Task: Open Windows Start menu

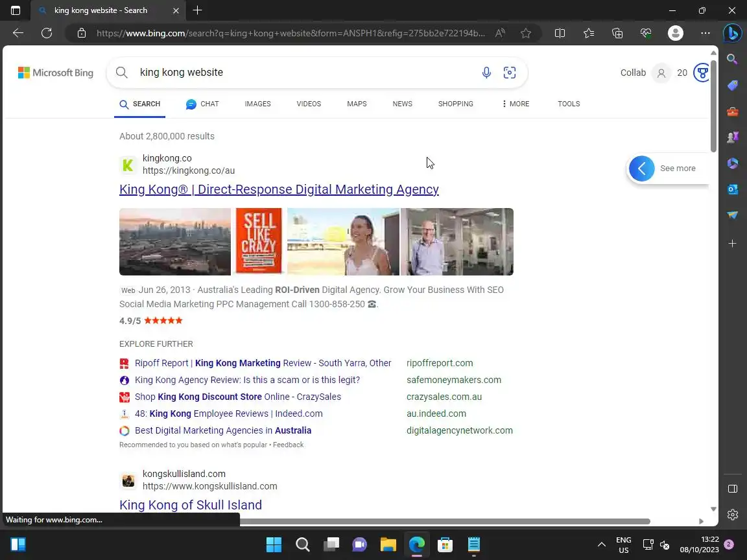Action: tap(274, 544)
